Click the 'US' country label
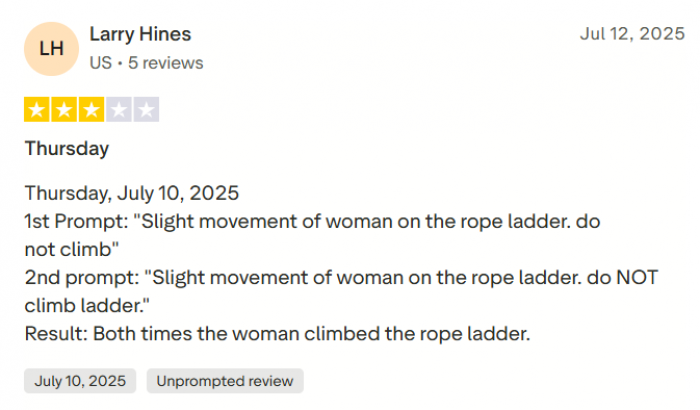Screen dimensions: 700x410 (x=100, y=63)
